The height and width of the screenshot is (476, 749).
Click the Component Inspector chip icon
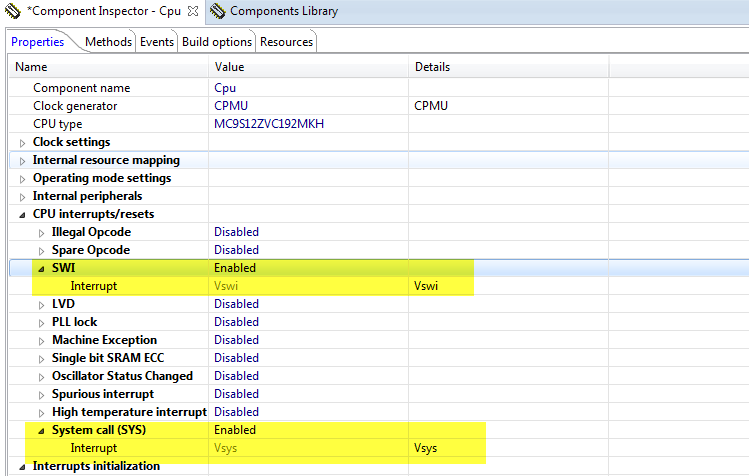tap(13, 11)
